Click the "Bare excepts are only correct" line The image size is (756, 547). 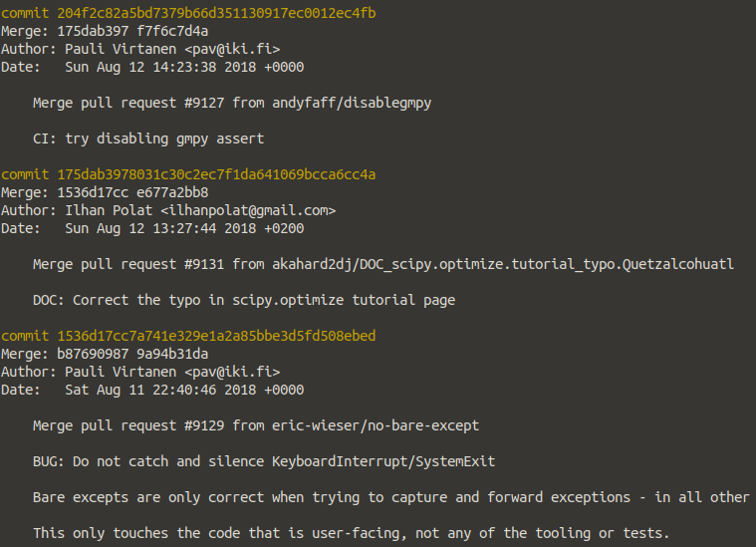point(390,497)
